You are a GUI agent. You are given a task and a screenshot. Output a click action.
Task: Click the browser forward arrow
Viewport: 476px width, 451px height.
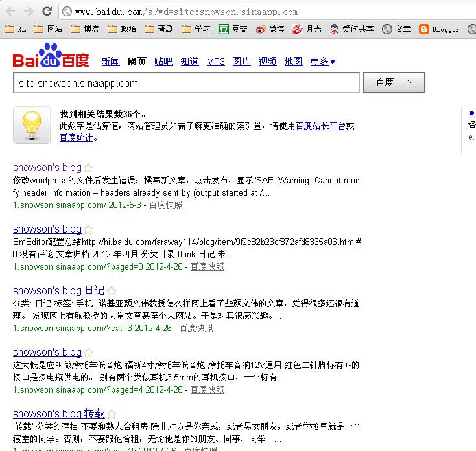click(29, 12)
